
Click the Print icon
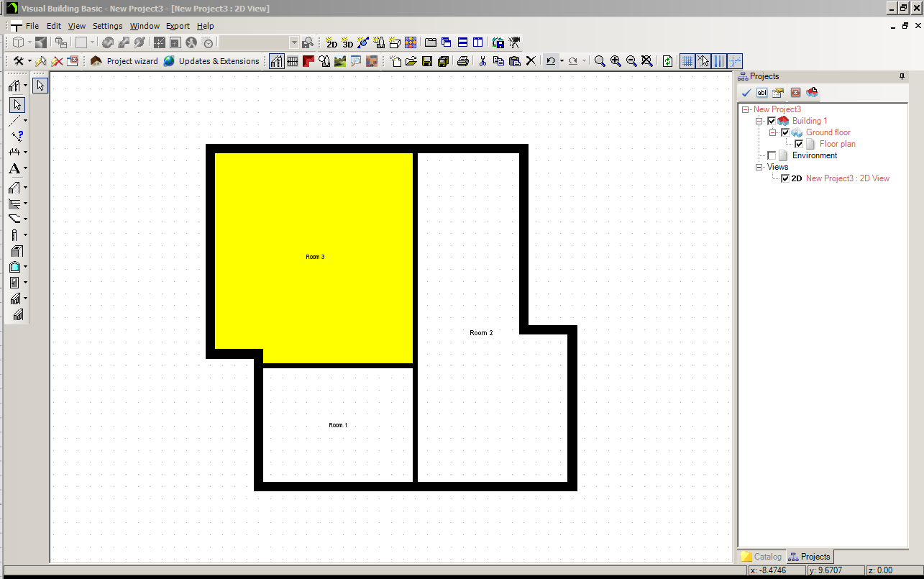click(x=463, y=61)
